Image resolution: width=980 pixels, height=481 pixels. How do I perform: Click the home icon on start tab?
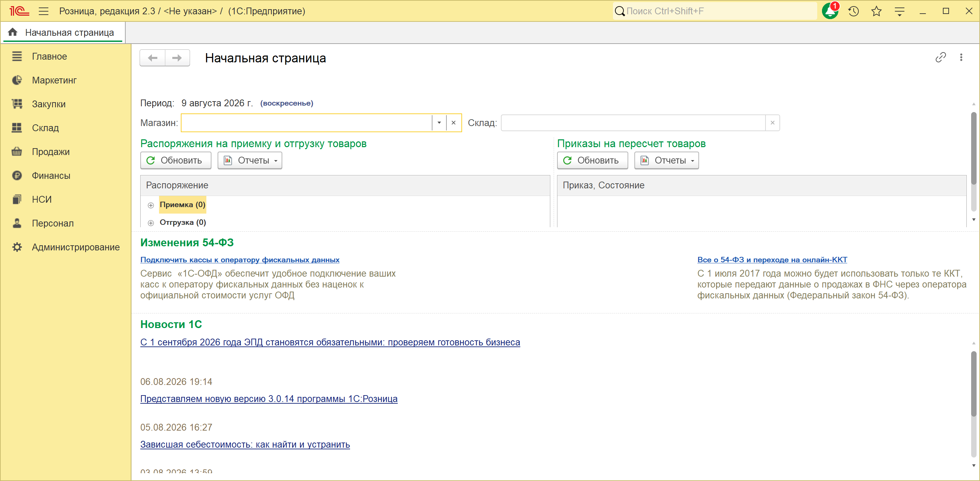[x=13, y=32]
